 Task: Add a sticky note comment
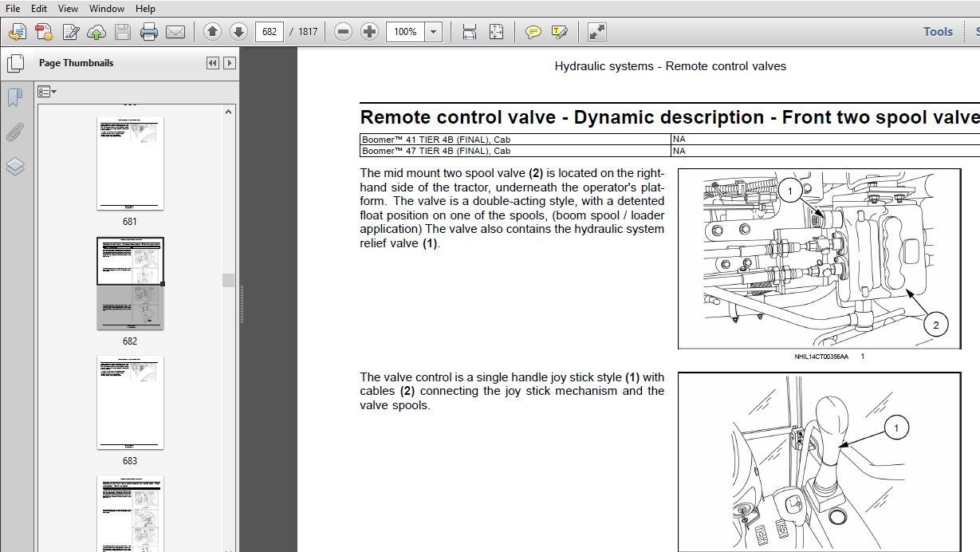pyautogui.click(x=533, y=32)
